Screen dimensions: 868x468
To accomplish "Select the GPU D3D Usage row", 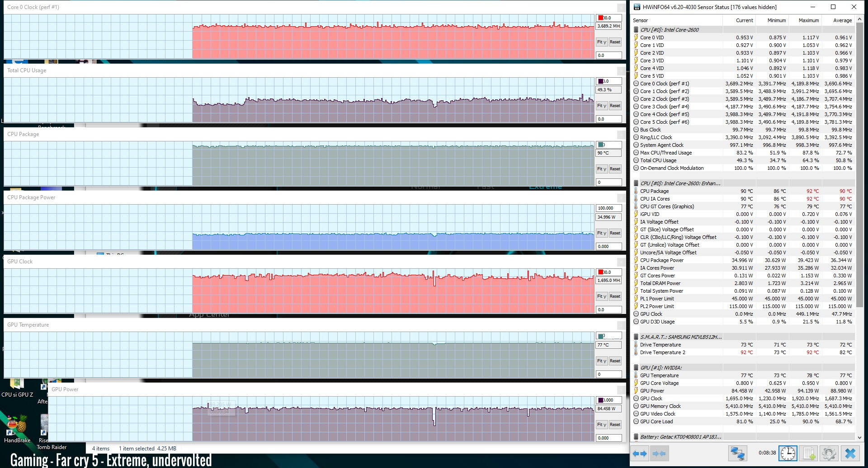I will click(743, 322).
